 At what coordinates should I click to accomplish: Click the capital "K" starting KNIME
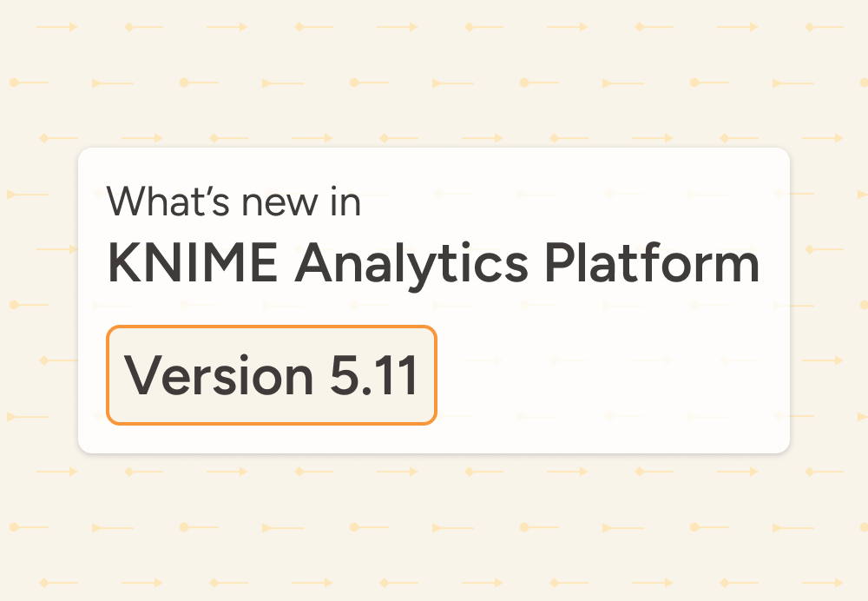[123, 264]
